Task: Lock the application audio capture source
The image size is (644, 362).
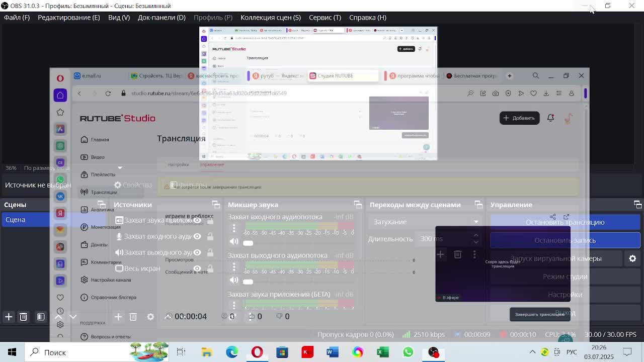Action: pos(210,220)
